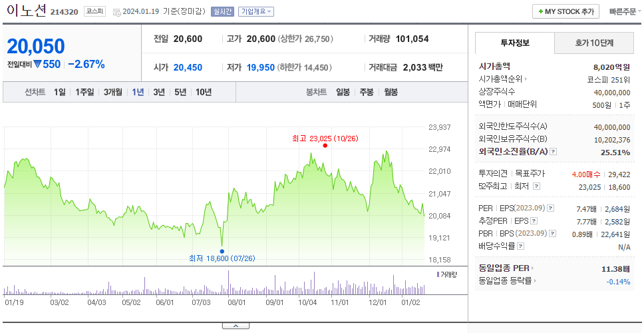
Task: Click the 시가총액 value 8,020억원
Action: (x=611, y=67)
